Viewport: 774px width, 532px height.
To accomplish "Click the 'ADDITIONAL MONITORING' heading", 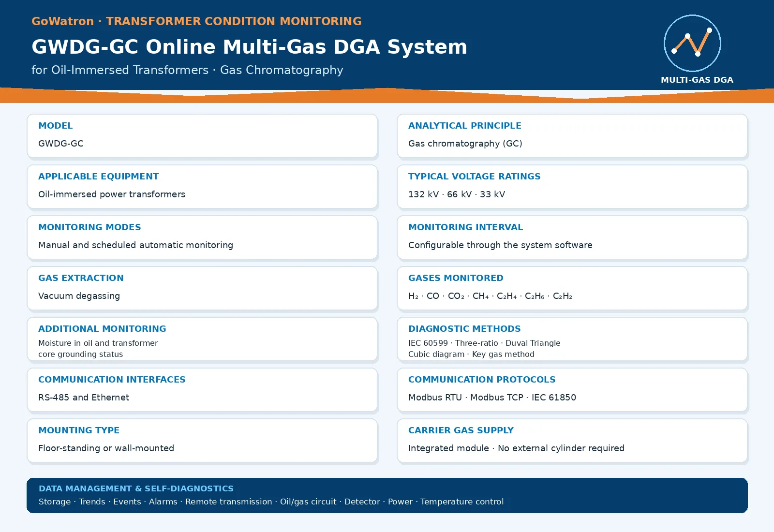I will (103, 329).
